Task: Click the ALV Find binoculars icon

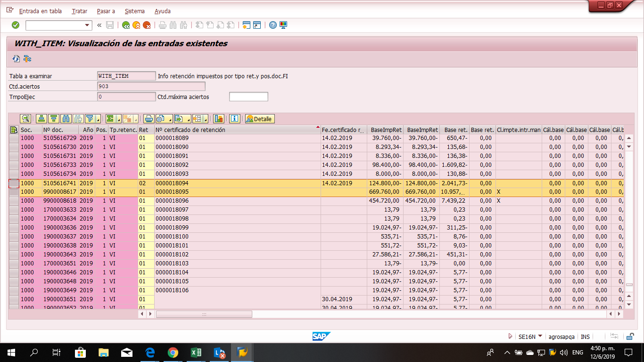Action: click(66, 119)
